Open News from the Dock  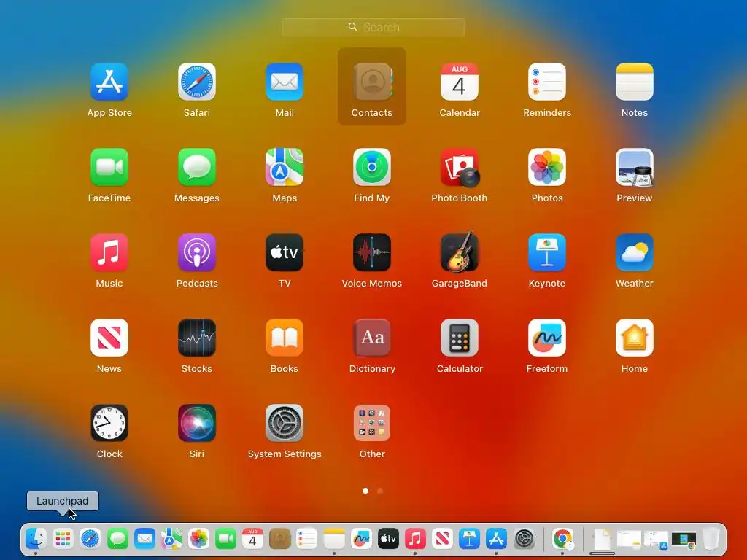(442, 539)
